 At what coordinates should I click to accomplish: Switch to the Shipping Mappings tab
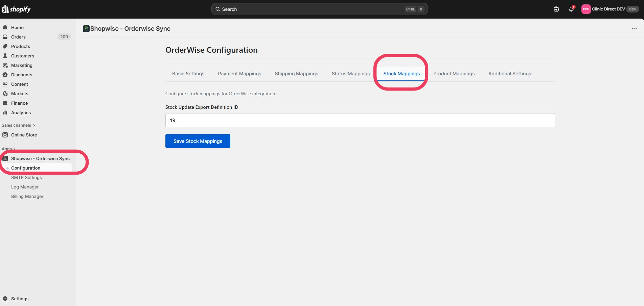coord(296,74)
